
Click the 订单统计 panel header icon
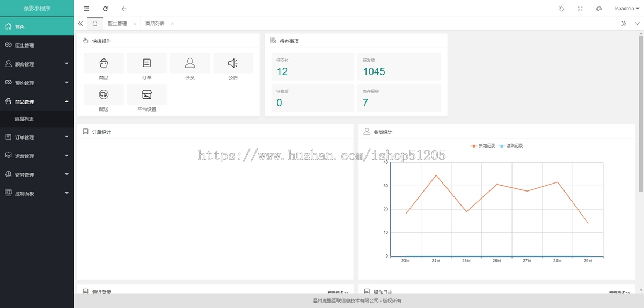pyautogui.click(x=86, y=131)
